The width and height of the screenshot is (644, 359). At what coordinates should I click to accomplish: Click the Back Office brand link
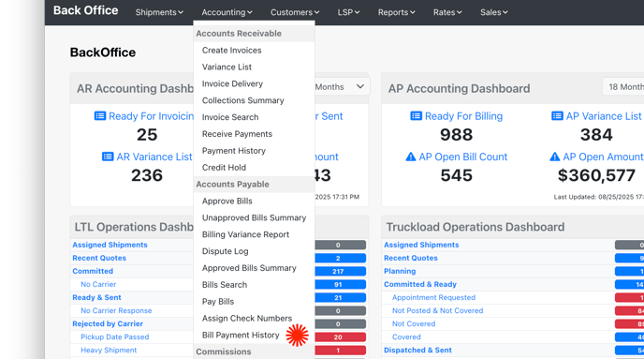click(x=86, y=10)
